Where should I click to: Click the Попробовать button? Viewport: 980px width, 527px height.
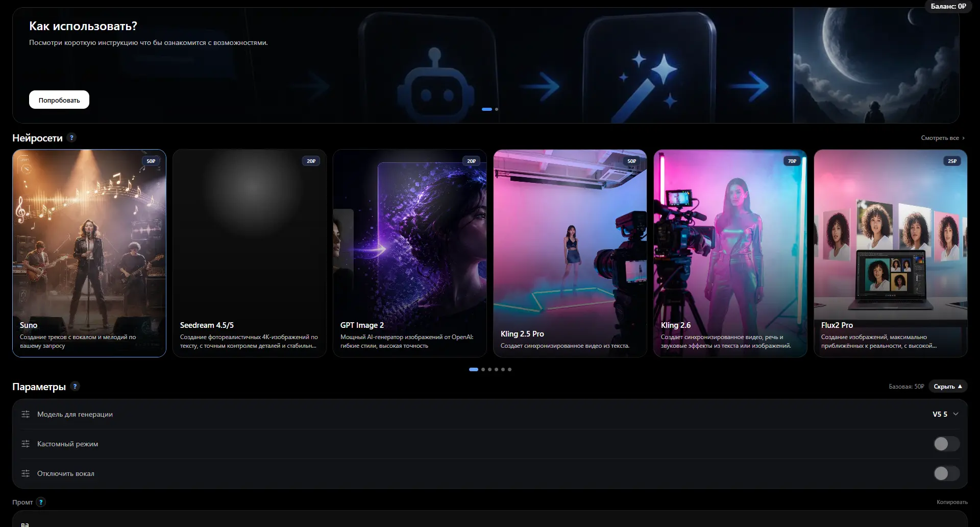pos(59,100)
